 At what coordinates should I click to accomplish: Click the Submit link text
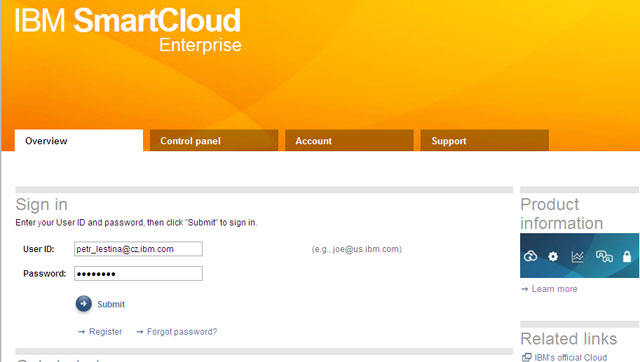[x=111, y=304]
